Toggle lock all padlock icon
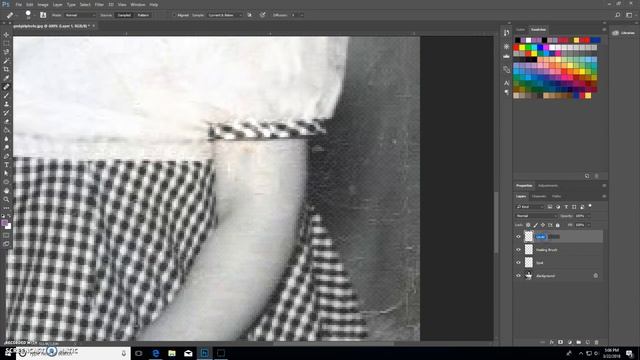Screen dimensions: 640x360 click(x=558, y=225)
